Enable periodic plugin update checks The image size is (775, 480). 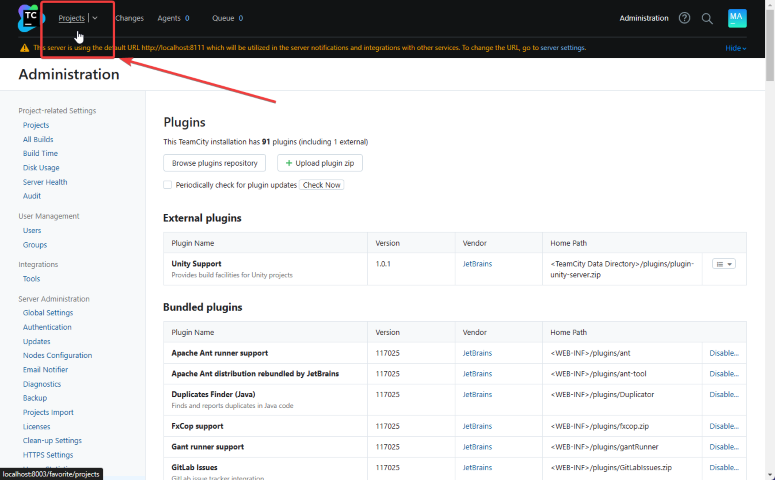pyautogui.click(x=167, y=185)
